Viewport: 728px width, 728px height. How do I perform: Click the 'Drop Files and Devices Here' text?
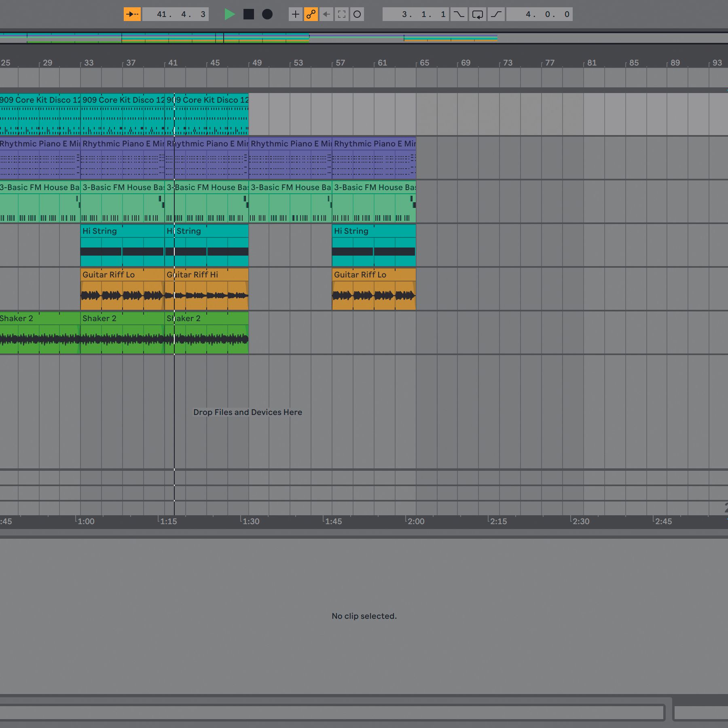point(248,412)
